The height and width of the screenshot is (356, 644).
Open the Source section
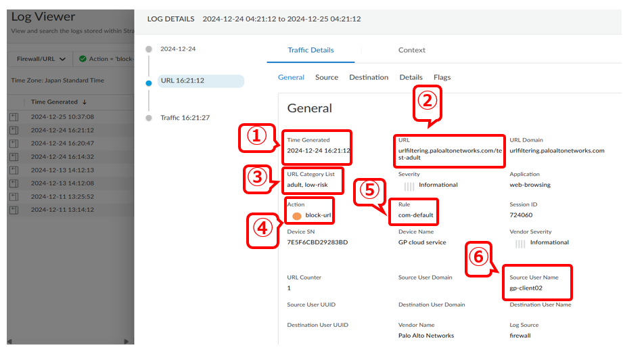(x=326, y=77)
